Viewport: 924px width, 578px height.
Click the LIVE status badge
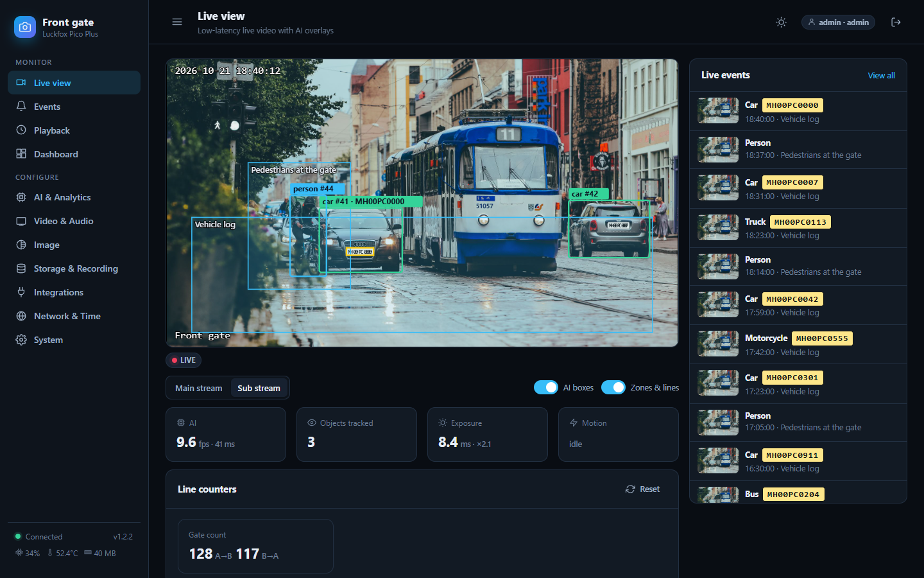184,360
